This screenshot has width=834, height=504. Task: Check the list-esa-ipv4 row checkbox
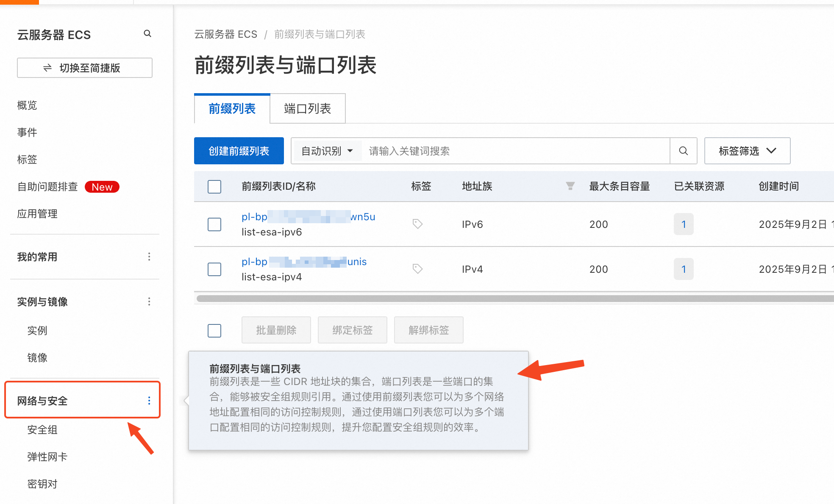coord(214,269)
